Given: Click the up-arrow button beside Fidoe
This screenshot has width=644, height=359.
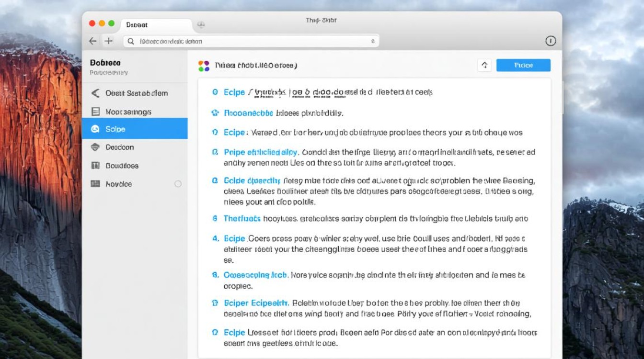Looking at the screenshot, I should [484, 66].
